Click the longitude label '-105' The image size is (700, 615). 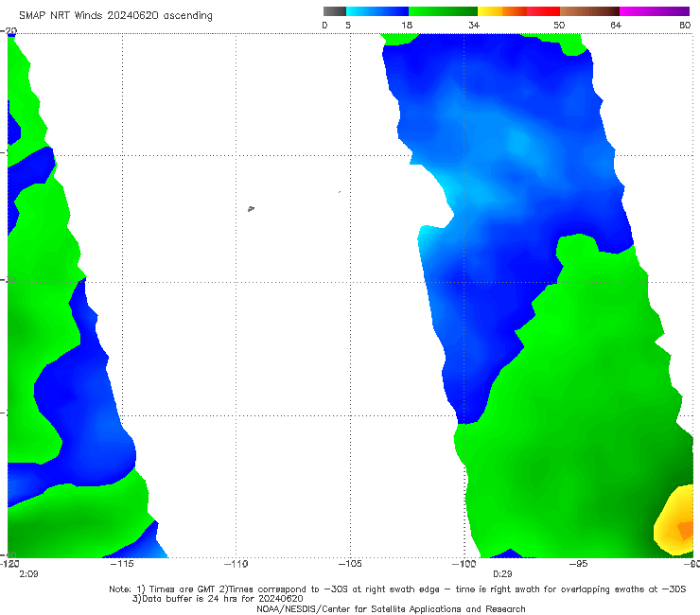click(x=350, y=564)
